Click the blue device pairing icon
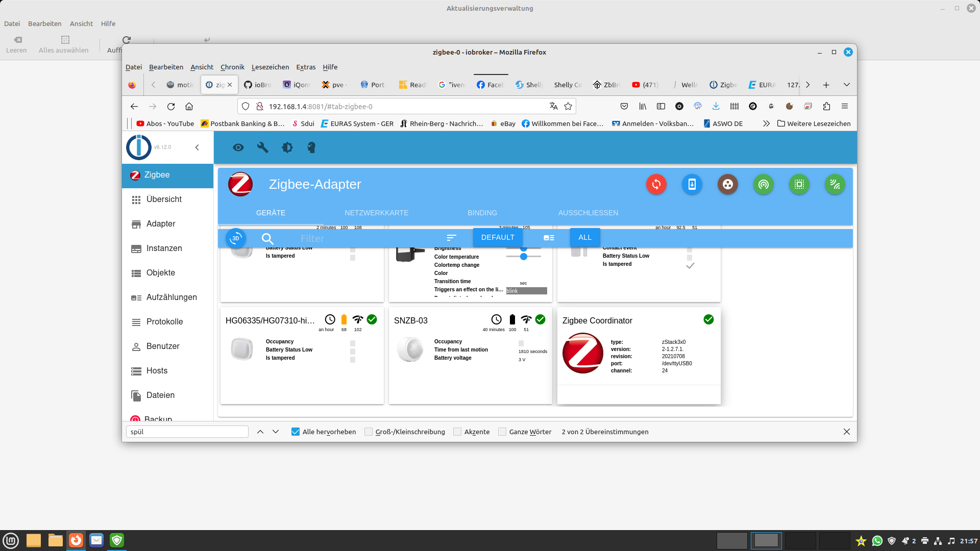This screenshot has width=980, height=551. tap(692, 184)
